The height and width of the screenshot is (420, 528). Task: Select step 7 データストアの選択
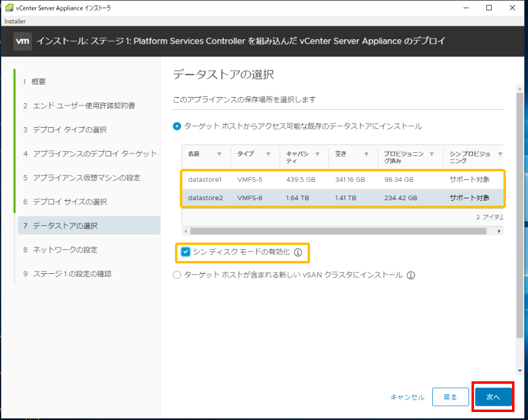pyautogui.click(x=89, y=226)
